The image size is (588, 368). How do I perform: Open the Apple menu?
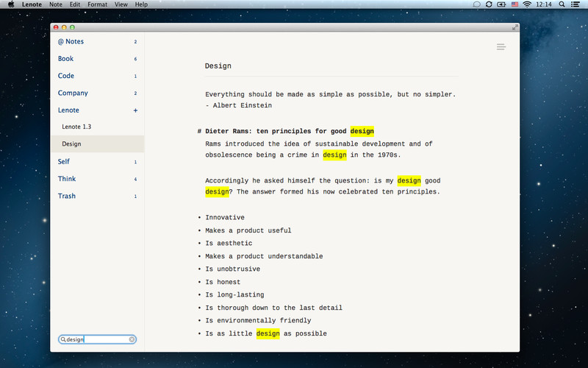[11, 4]
